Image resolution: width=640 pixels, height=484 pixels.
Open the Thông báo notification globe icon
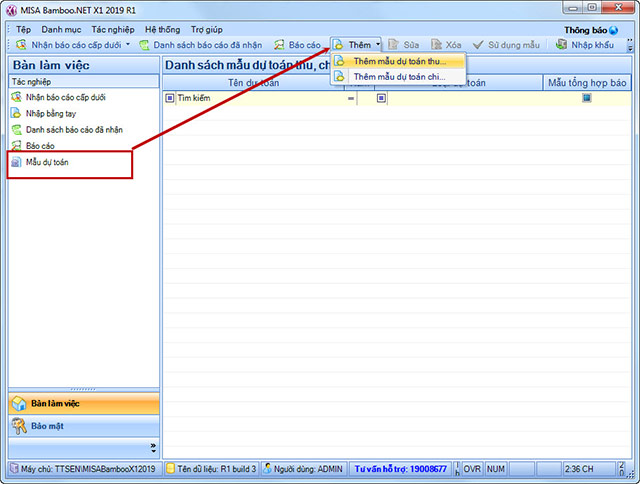pos(614,30)
